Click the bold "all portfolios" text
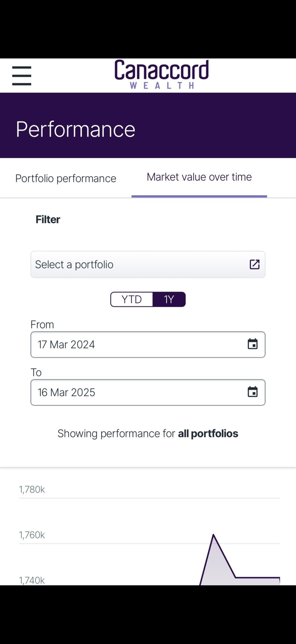The image size is (296, 644). click(208, 434)
